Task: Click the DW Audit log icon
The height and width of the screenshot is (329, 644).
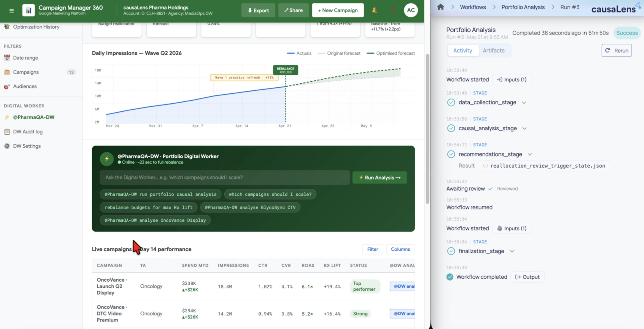Action: (x=7, y=131)
